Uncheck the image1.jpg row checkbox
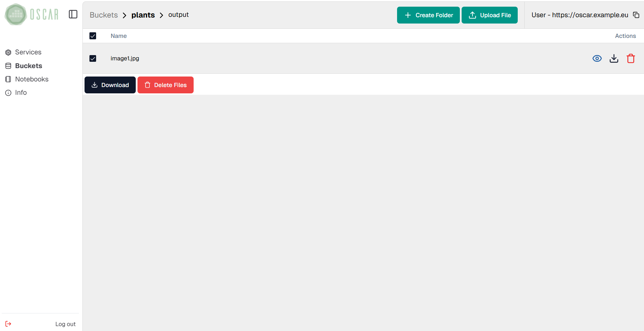 [x=93, y=59]
